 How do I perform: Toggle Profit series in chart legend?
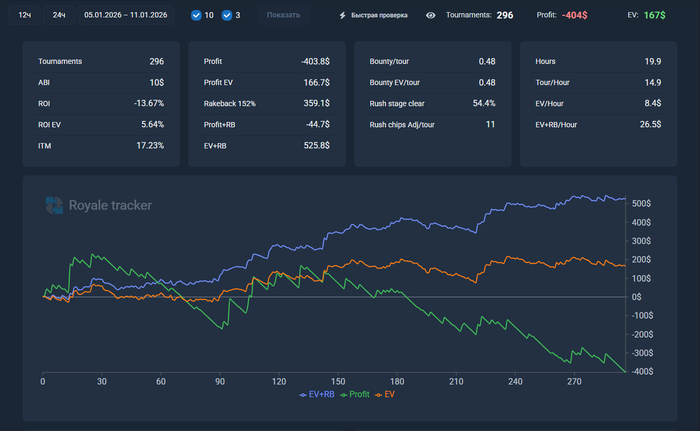point(355,394)
